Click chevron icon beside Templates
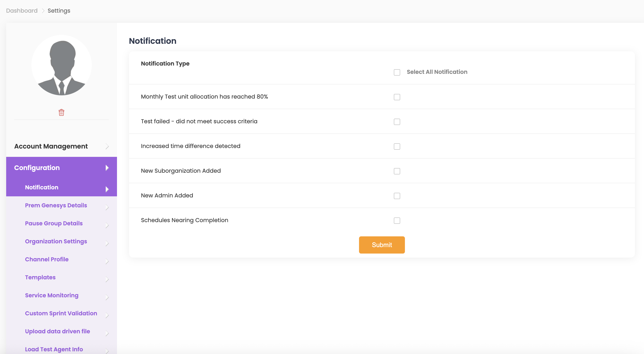644x354 pixels. (x=107, y=279)
